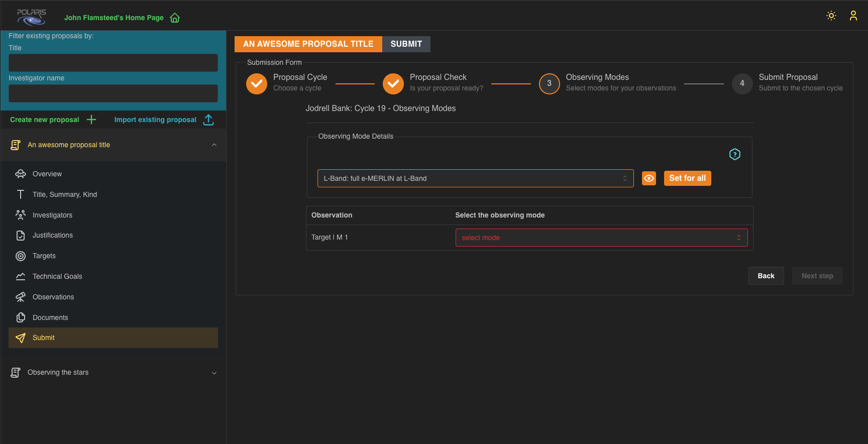Click the Title filter input field
The image size is (868, 444).
click(x=113, y=63)
